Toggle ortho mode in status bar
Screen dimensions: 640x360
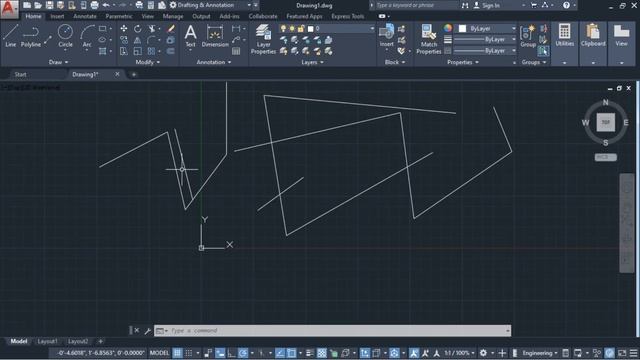point(231,353)
